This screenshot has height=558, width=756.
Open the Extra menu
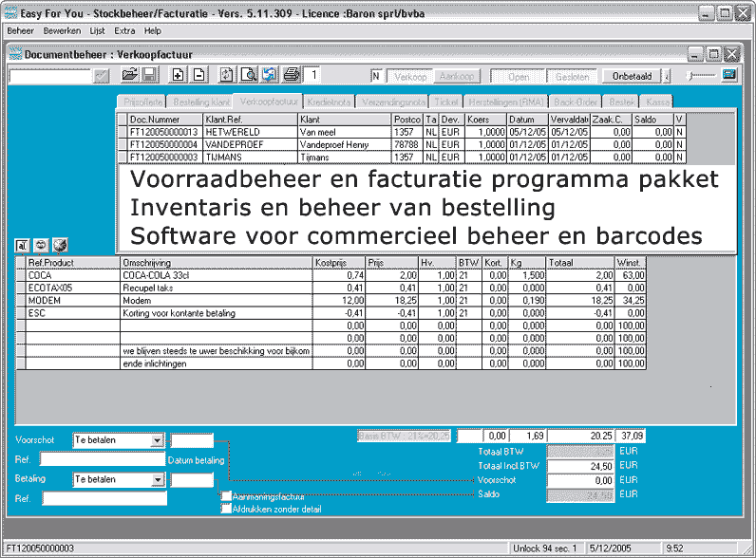[x=124, y=30]
